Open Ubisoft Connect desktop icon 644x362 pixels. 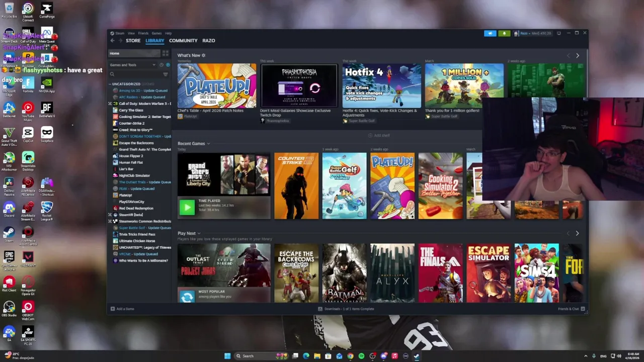pyautogui.click(x=28, y=12)
